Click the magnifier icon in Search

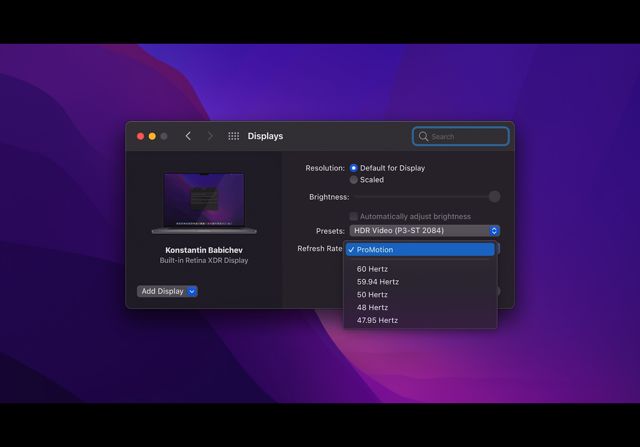pos(423,136)
